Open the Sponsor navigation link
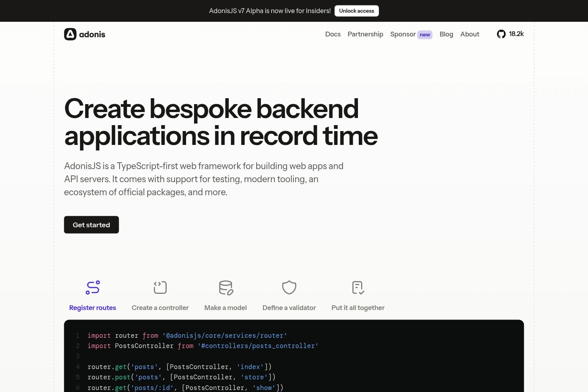588x392 pixels. coord(403,34)
